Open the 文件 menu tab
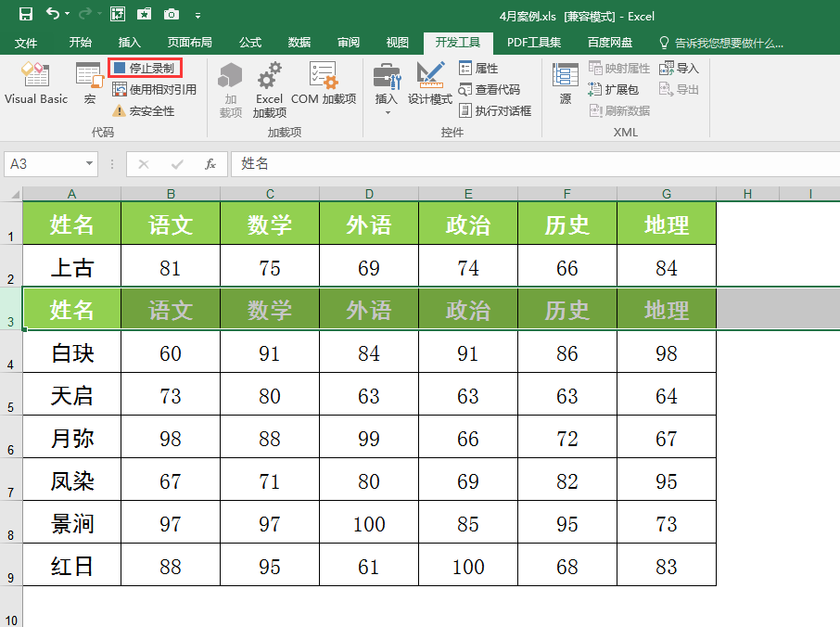This screenshot has height=627, width=840. tap(26, 43)
